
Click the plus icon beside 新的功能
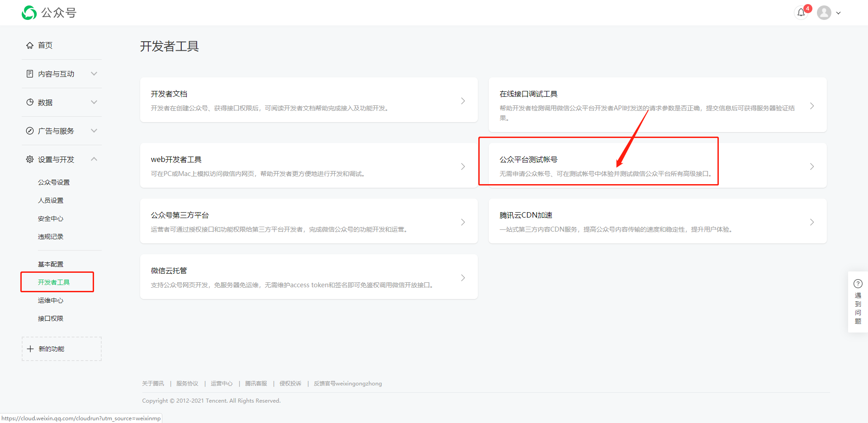tap(30, 349)
